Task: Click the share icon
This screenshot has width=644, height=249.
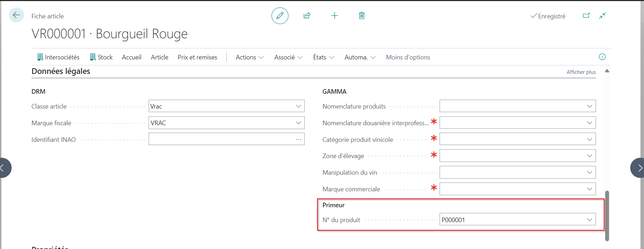Action: tap(307, 16)
